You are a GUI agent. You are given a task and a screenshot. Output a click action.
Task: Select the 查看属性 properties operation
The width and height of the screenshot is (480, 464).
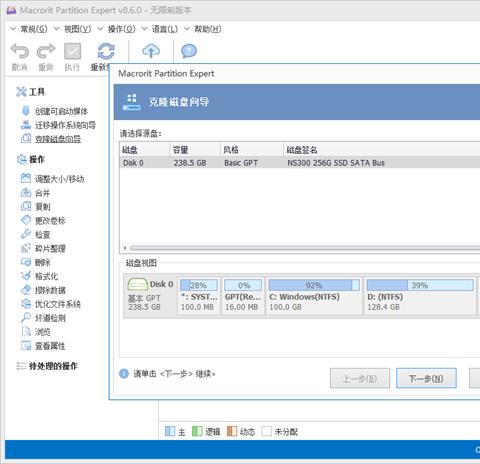pyautogui.click(x=50, y=346)
